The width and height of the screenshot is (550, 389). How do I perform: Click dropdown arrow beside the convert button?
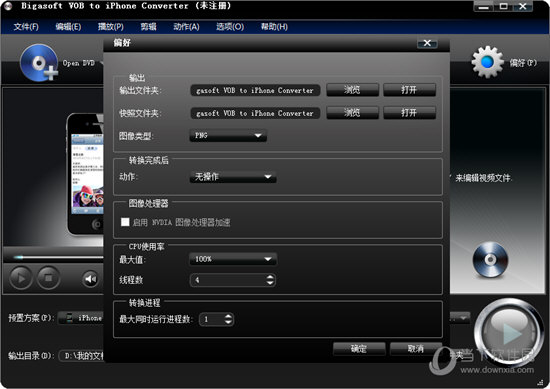point(463,318)
